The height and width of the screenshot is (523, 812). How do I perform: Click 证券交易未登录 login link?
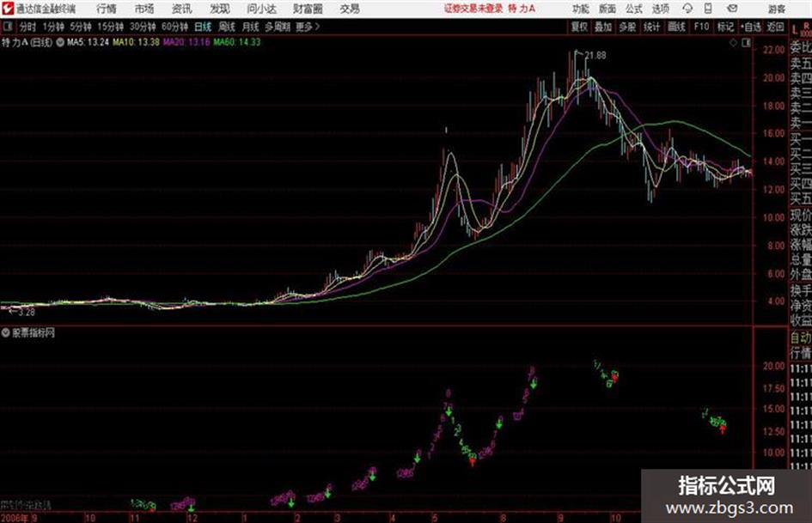coord(473,9)
